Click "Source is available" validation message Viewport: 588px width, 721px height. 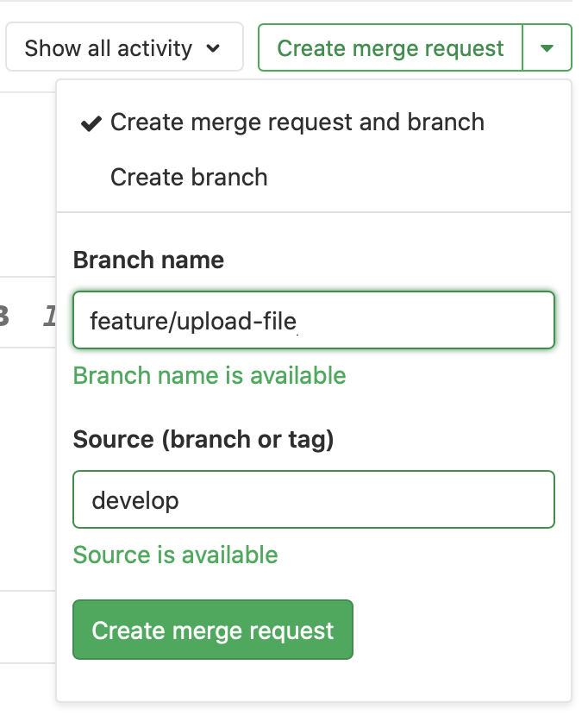[x=175, y=555]
